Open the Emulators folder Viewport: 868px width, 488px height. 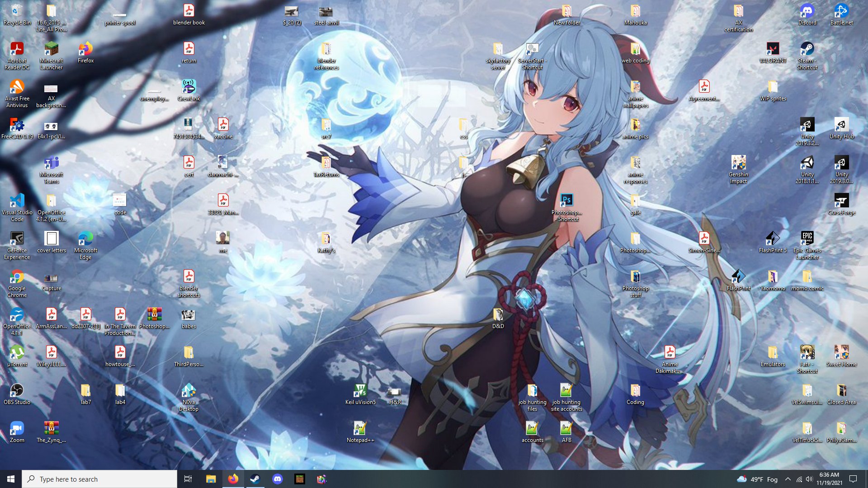773,356
